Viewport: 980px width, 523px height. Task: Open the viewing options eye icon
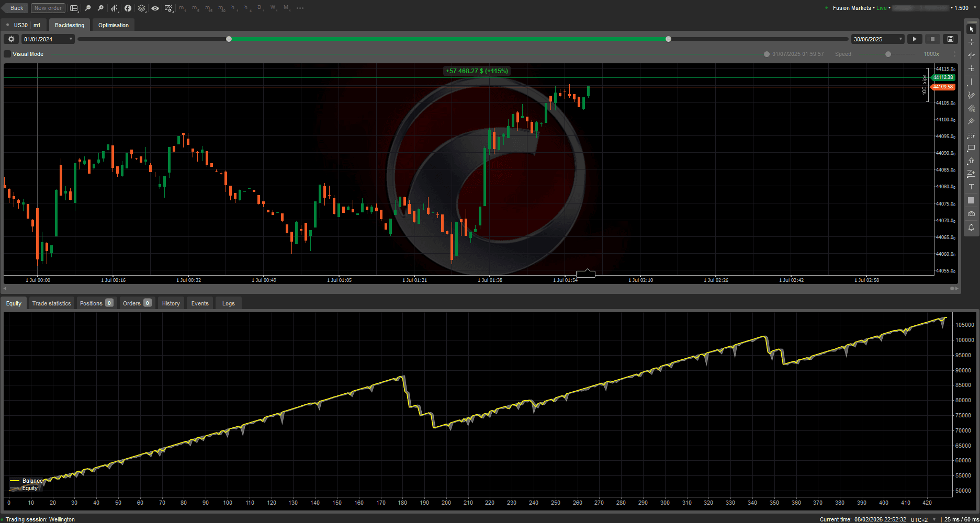(x=155, y=8)
